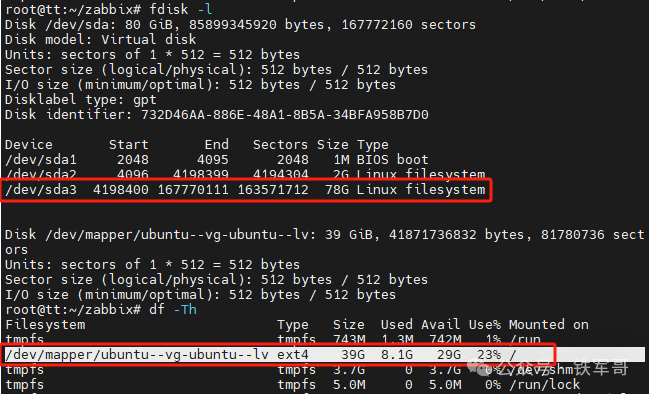Click the 'BIOS boot' partition type

[x=393, y=159]
